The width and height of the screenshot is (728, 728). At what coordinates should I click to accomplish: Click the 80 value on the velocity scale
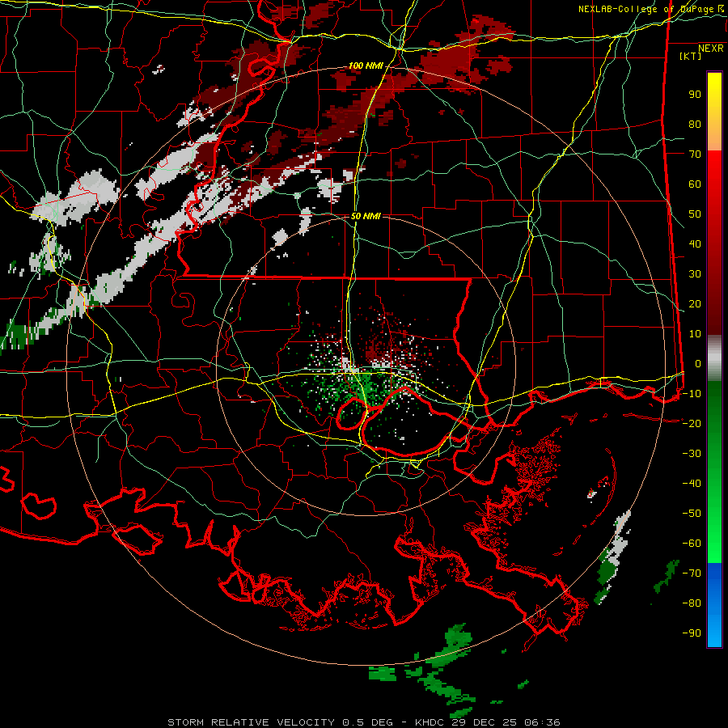695,124
